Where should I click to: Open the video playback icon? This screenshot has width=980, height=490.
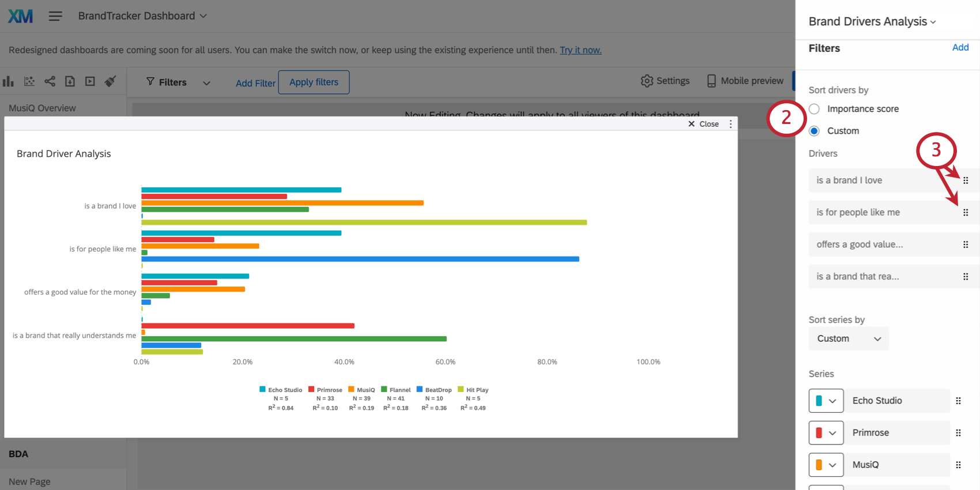click(x=89, y=81)
